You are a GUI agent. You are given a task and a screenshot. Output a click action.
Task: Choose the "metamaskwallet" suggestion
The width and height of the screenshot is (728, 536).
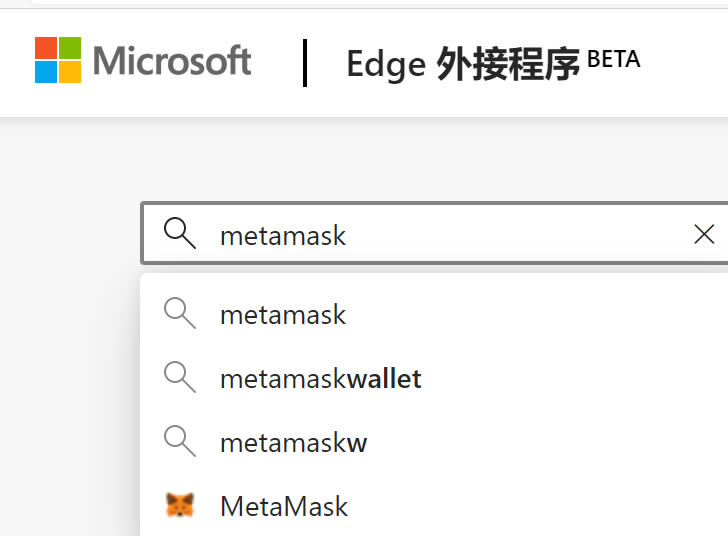click(x=320, y=379)
